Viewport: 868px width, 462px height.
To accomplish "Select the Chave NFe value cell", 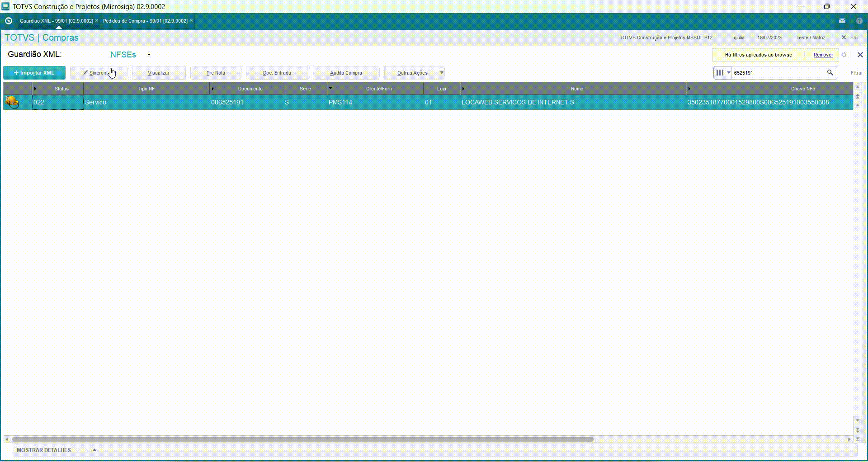I will [x=769, y=102].
